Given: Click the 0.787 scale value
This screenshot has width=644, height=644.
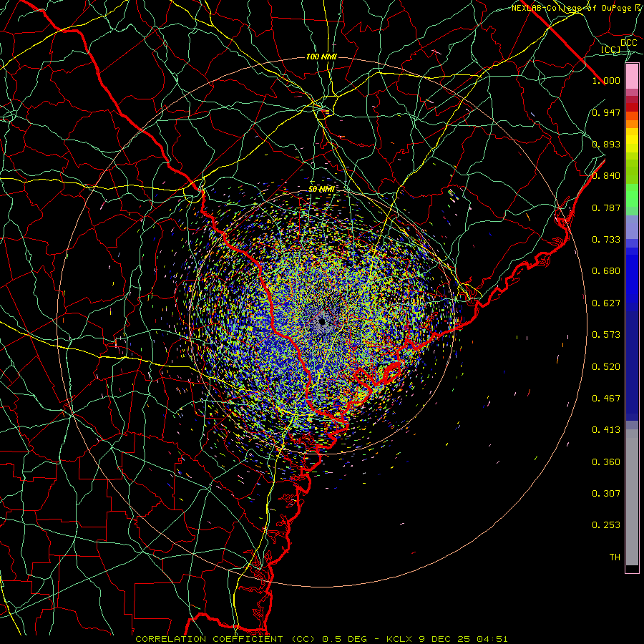Looking at the screenshot, I should pos(606,208).
